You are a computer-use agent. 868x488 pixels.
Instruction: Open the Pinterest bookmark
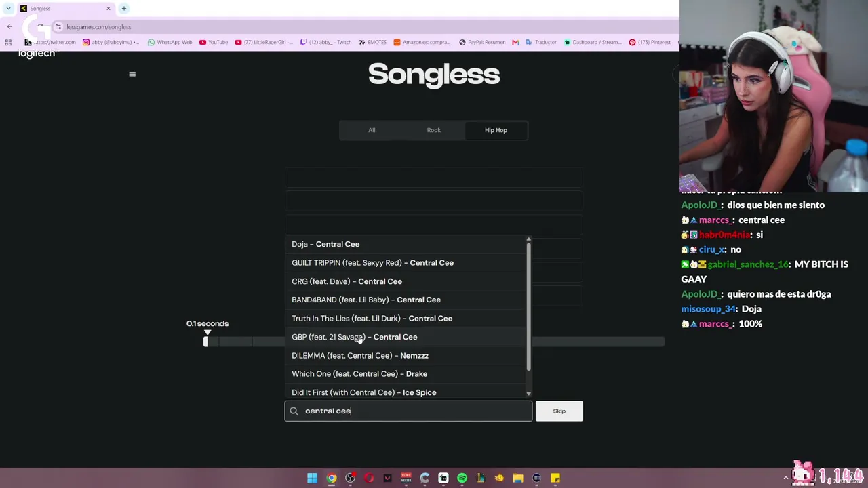(650, 42)
